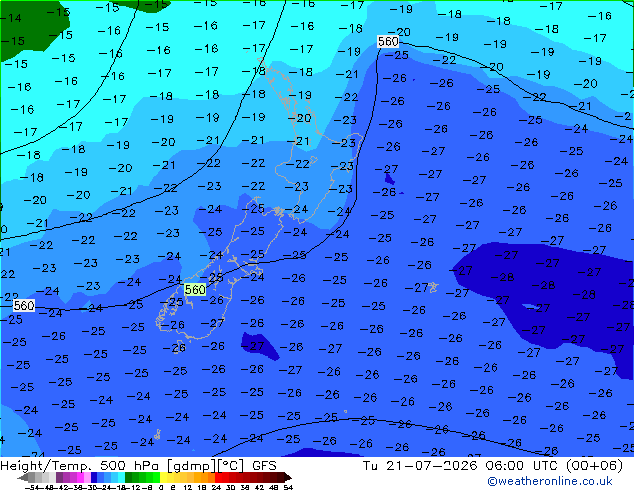Screen dimensions: 634x490
Task: Click the 560 label near the top
Action: (388, 41)
